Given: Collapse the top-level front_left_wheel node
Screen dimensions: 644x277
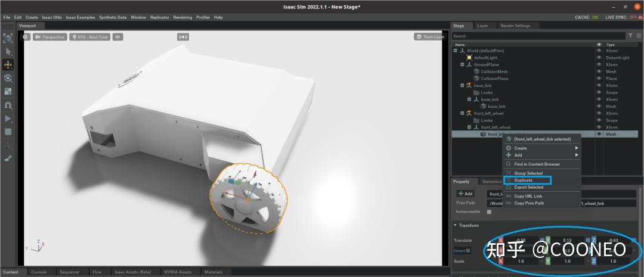Looking at the screenshot, I should [x=463, y=113].
